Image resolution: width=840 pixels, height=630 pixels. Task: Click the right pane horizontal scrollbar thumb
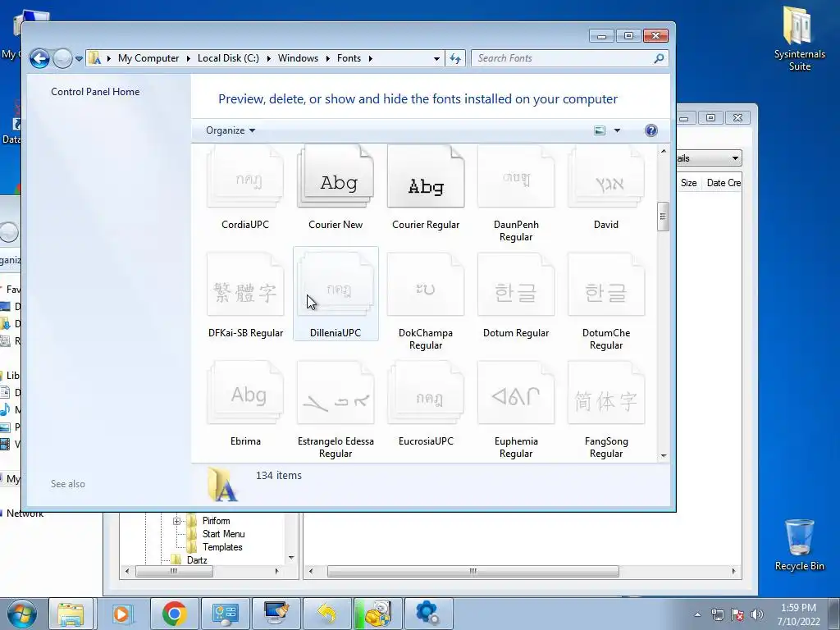pos(473,571)
